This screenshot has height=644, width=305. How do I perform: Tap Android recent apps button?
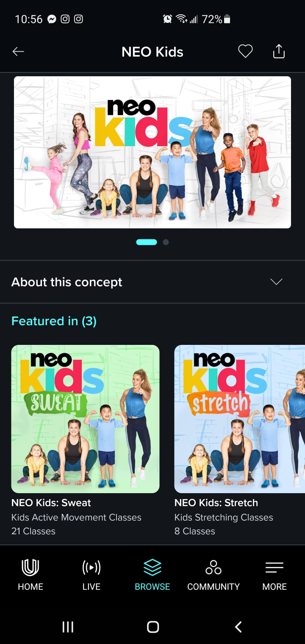point(68,627)
